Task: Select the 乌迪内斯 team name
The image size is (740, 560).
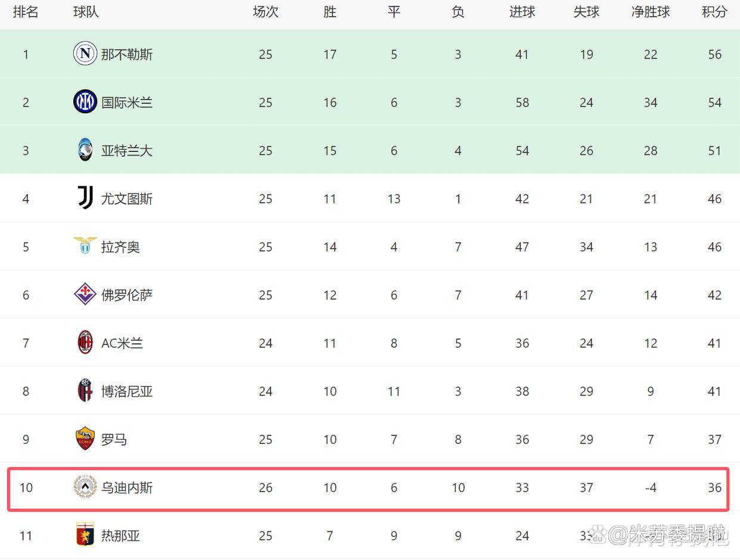Action: click(127, 488)
